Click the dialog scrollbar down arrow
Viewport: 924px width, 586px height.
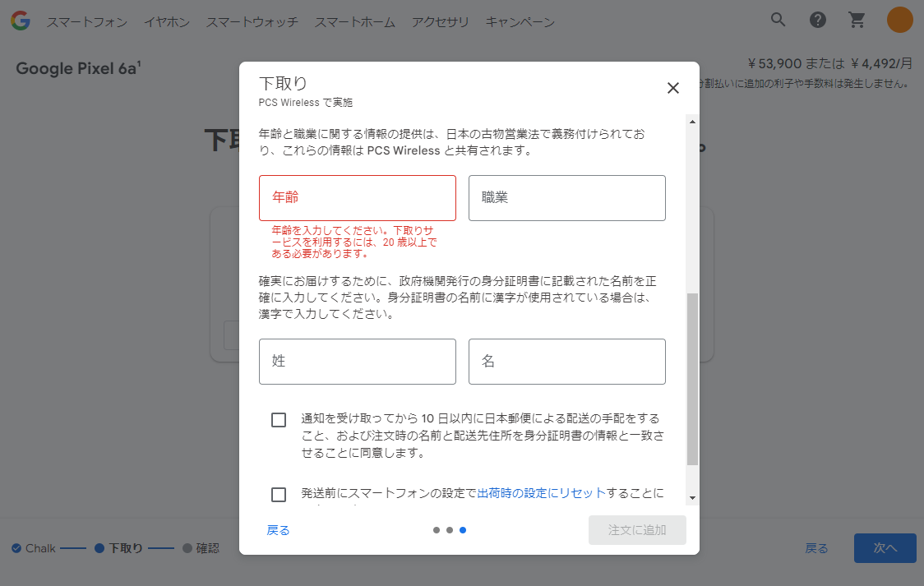[692, 498]
